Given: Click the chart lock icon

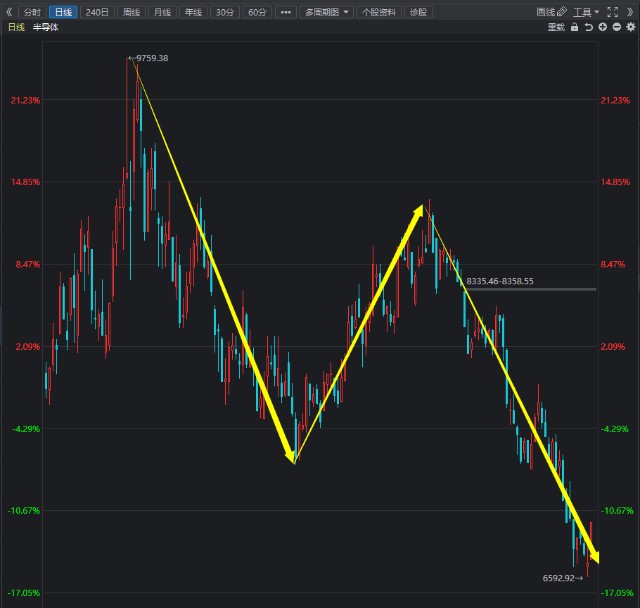Looking at the screenshot, I should coord(574,27).
